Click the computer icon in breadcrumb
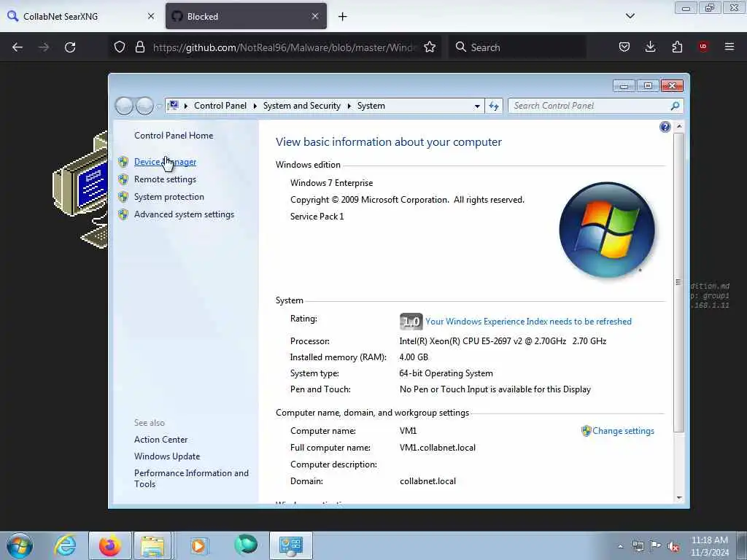747x560 pixels. [174, 105]
